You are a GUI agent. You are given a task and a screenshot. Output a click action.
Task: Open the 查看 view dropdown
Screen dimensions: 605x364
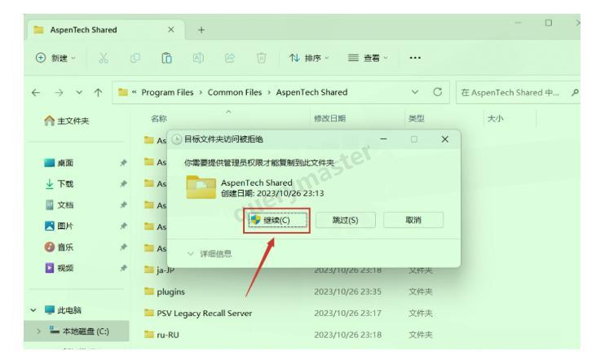click(x=368, y=58)
